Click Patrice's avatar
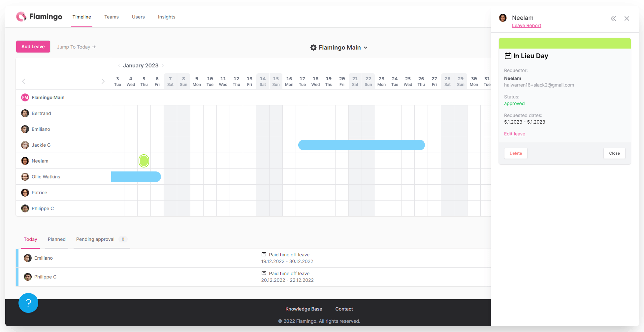Screen dimensions: 644x332 pyautogui.click(x=25, y=193)
